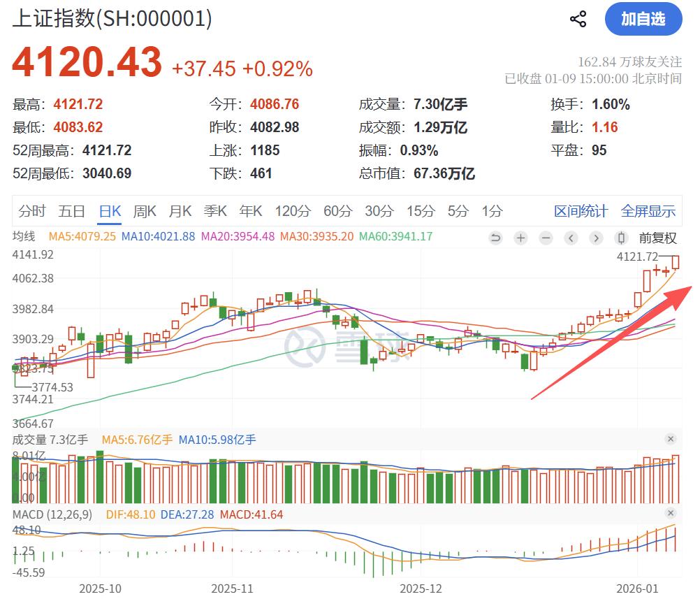Zoom out the chart with minus icon

pos(546,238)
